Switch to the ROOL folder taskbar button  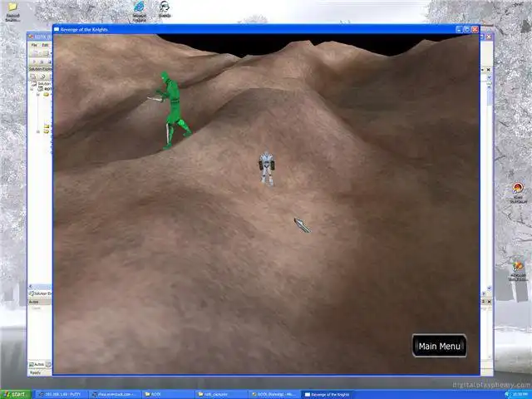pos(168,394)
